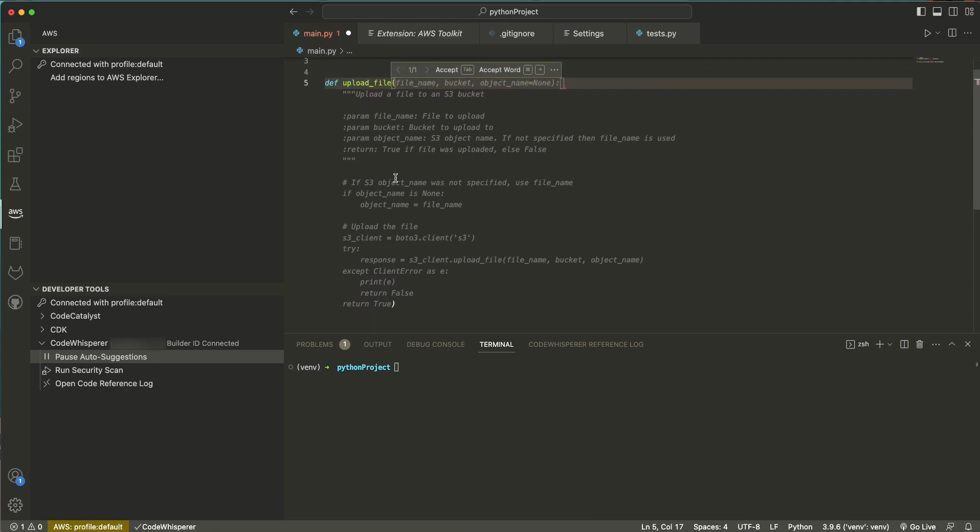This screenshot has width=980, height=532.
Task: Click Accept Word in the suggestion toolbar
Action: click(x=513, y=70)
